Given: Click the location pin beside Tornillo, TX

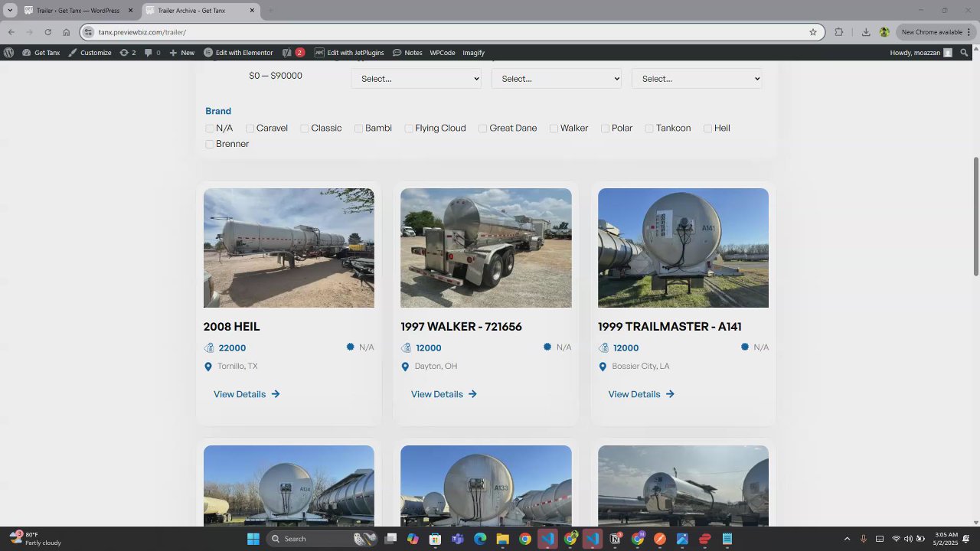Looking at the screenshot, I should 208,367.
